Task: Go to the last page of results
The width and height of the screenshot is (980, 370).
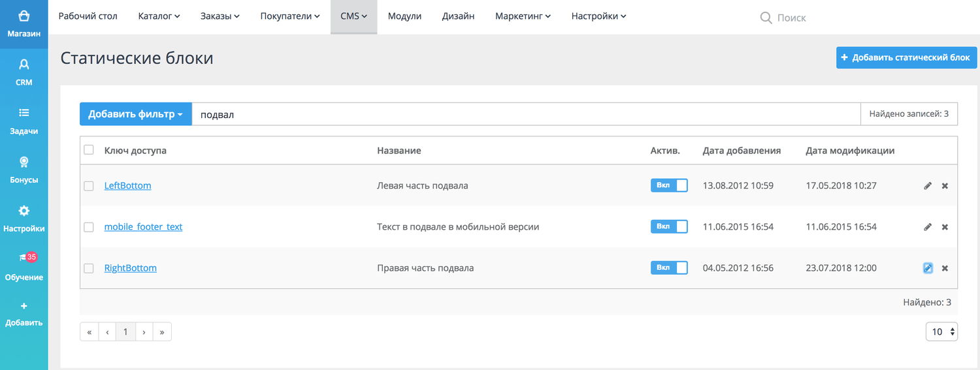Action: (162, 331)
